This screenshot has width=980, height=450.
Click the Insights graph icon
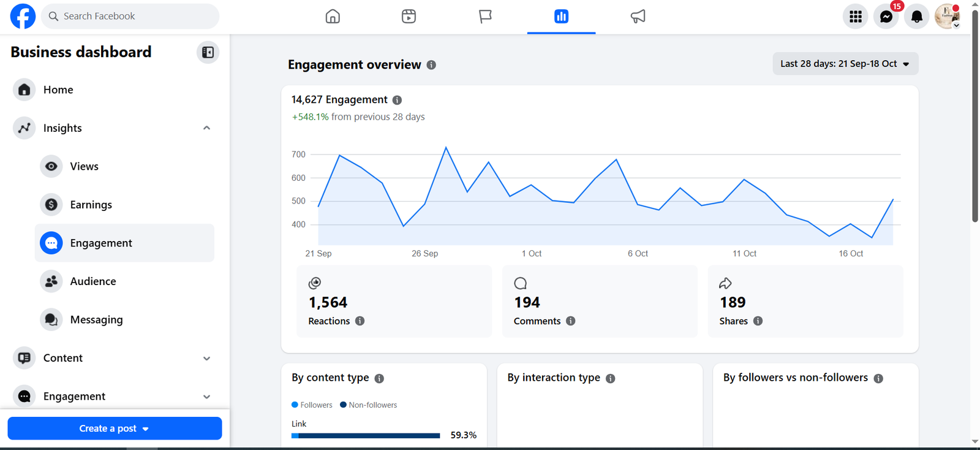[x=24, y=128]
